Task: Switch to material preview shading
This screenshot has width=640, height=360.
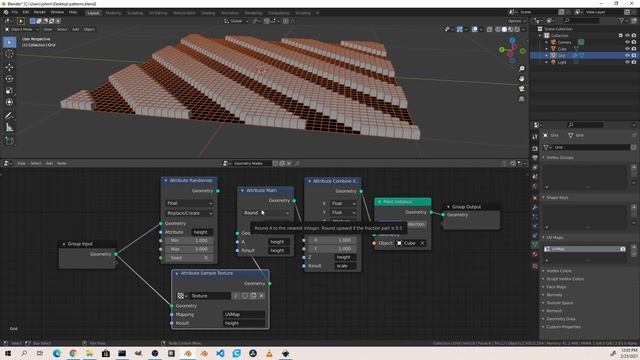Action: coord(511,29)
